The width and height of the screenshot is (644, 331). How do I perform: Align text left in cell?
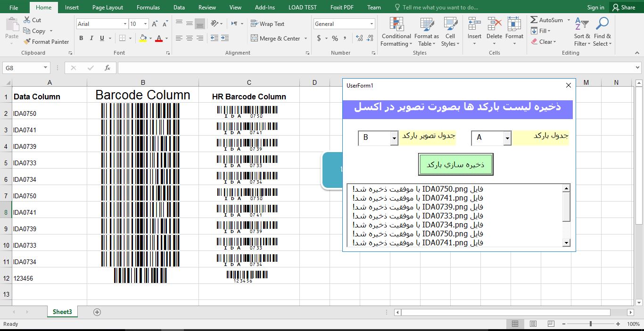[x=179, y=38]
